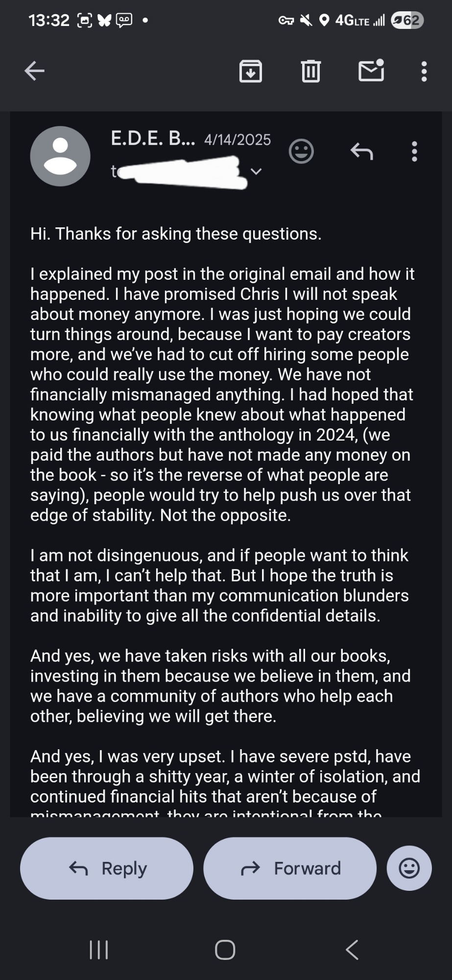
Task: Go to the Android home screen
Action: 225,950
